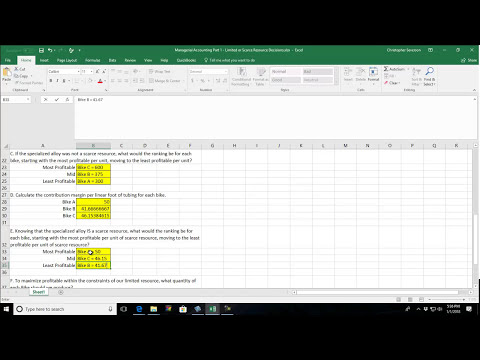
Task: Click the Increase Decimal icon
Action: tap(218, 81)
